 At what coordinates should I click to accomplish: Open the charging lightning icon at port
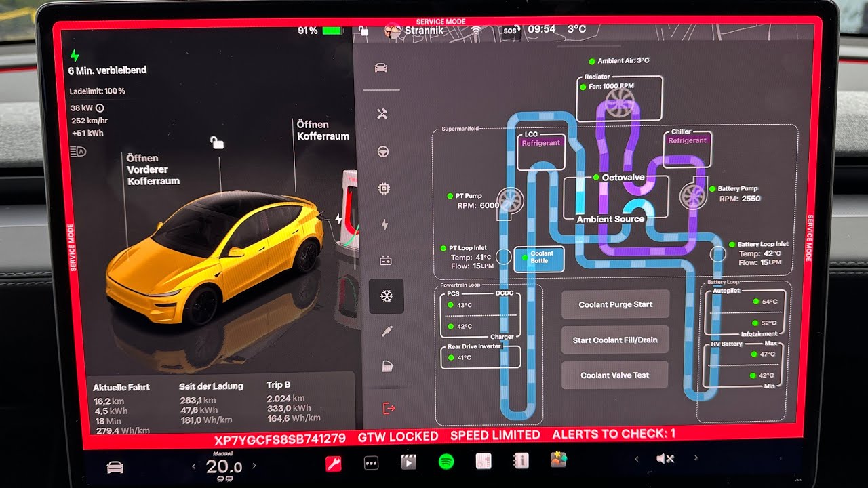pyautogui.click(x=338, y=220)
